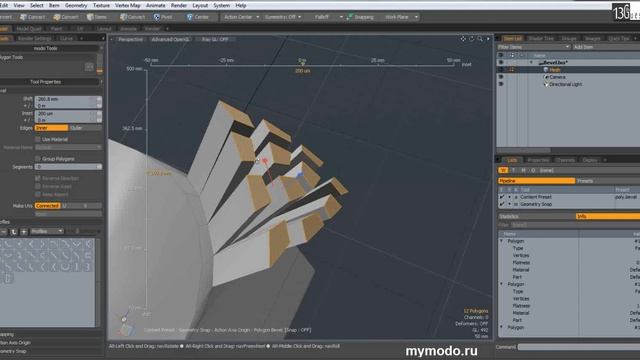Open the Profiles dropdown

tap(47, 231)
